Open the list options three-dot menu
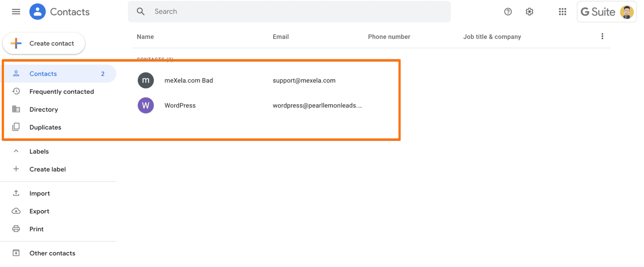 click(602, 36)
